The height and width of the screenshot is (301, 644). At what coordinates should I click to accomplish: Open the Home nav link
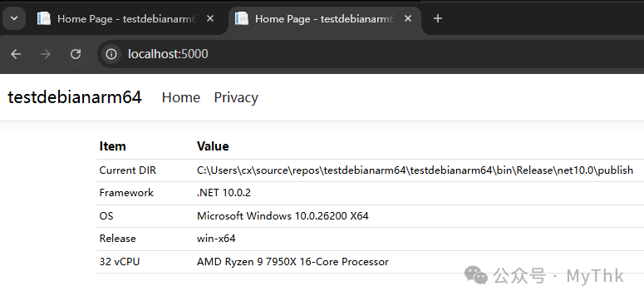[x=181, y=97]
